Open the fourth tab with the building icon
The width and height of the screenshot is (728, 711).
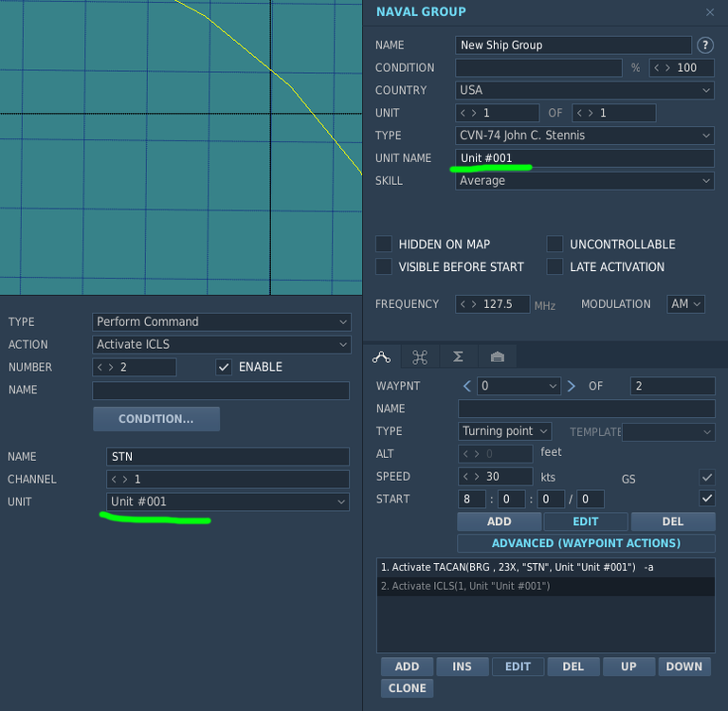497,356
